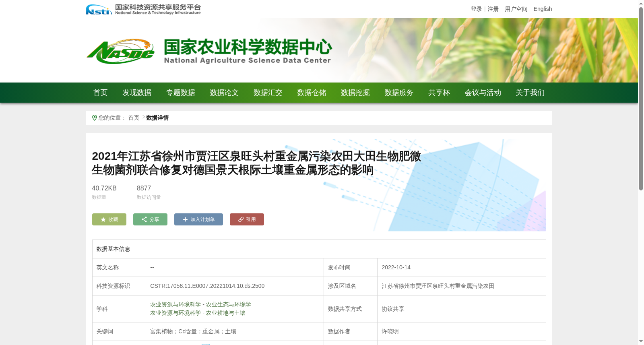The height and width of the screenshot is (345, 644).
Task: Open the 数据挖掘 menu item
Action: (x=355, y=93)
